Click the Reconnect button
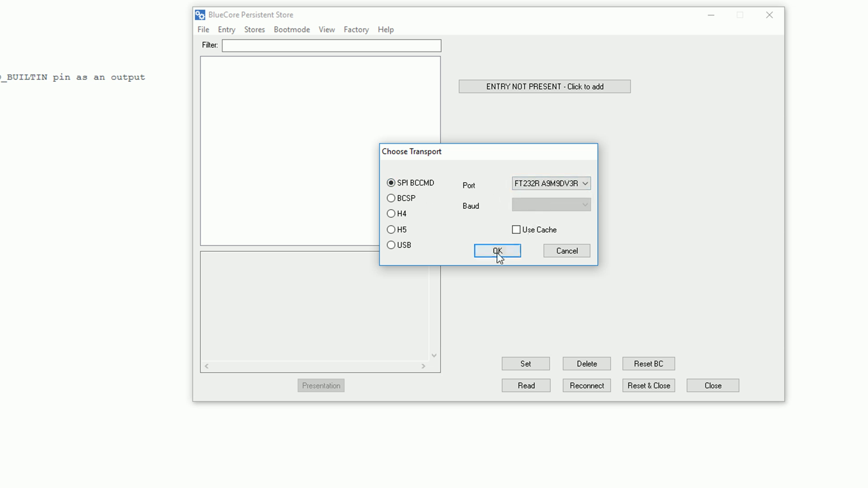Viewport: 868px width, 488px height. [x=587, y=385]
